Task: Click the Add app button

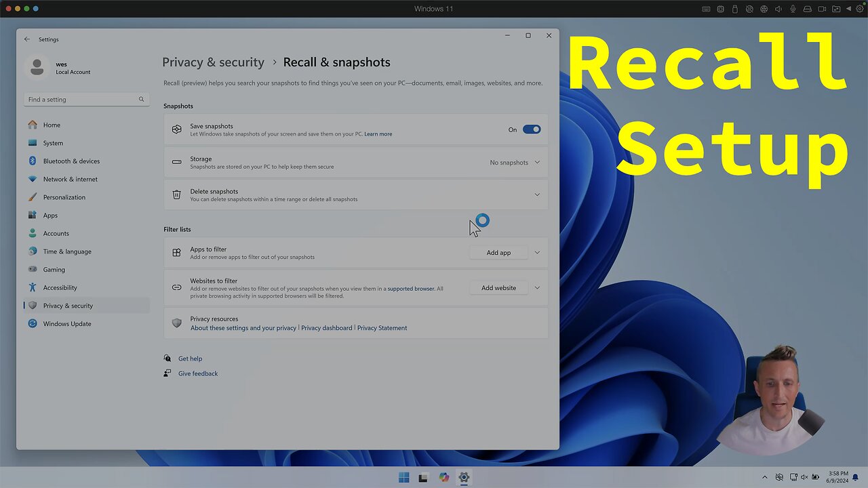Action: pos(498,253)
